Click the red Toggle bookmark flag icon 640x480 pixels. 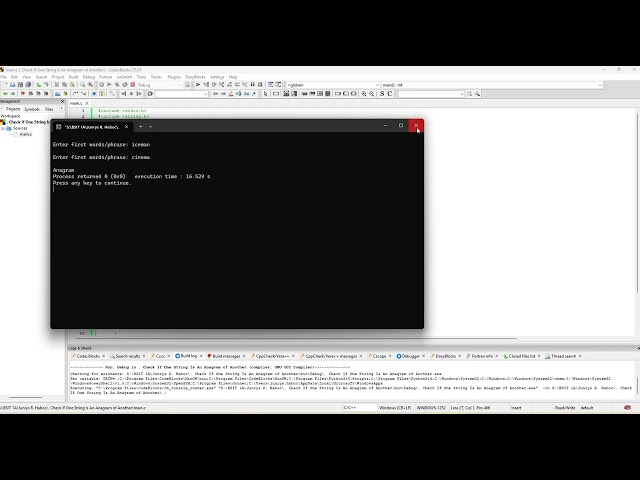click(23, 93)
